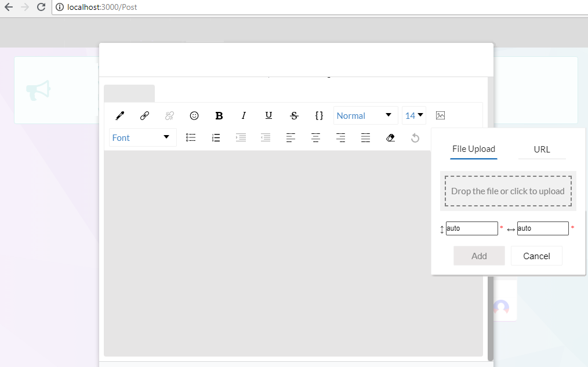Insert a code block
This screenshot has height=367, width=588.
tap(319, 115)
